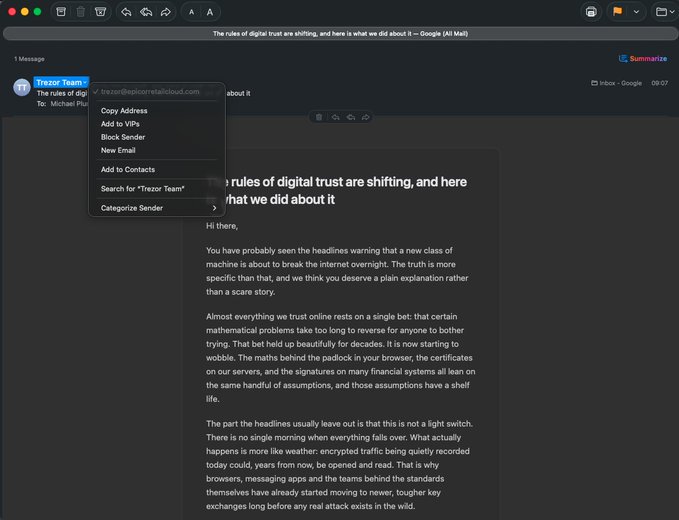This screenshot has height=520, width=679.
Task: Click the TT sender avatar
Action: click(x=22, y=87)
